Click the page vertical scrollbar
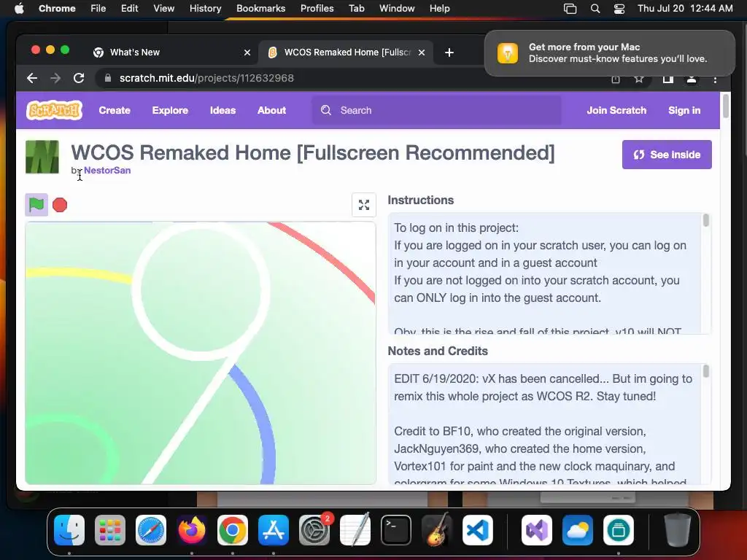The width and height of the screenshot is (747, 560). pyautogui.click(x=726, y=106)
